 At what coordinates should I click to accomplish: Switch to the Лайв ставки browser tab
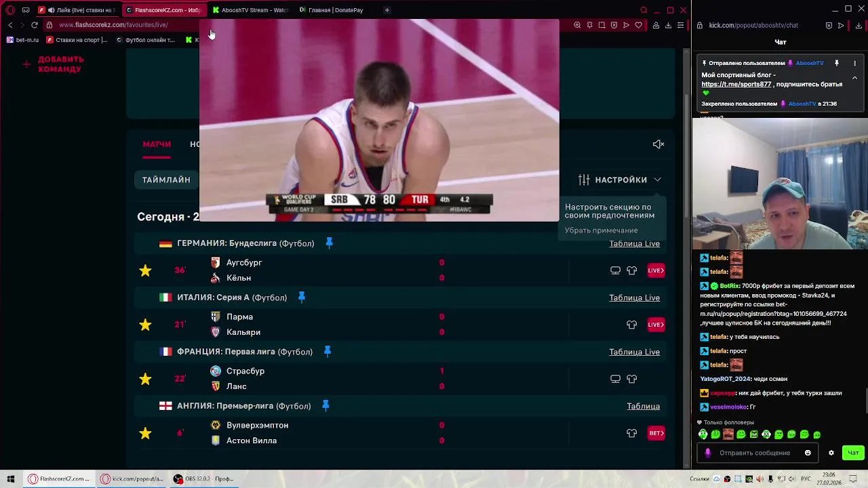(78, 10)
